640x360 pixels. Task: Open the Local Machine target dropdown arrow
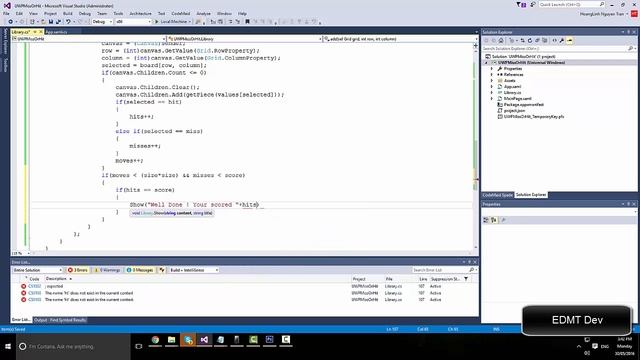pyautogui.click(x=190, y=22)
